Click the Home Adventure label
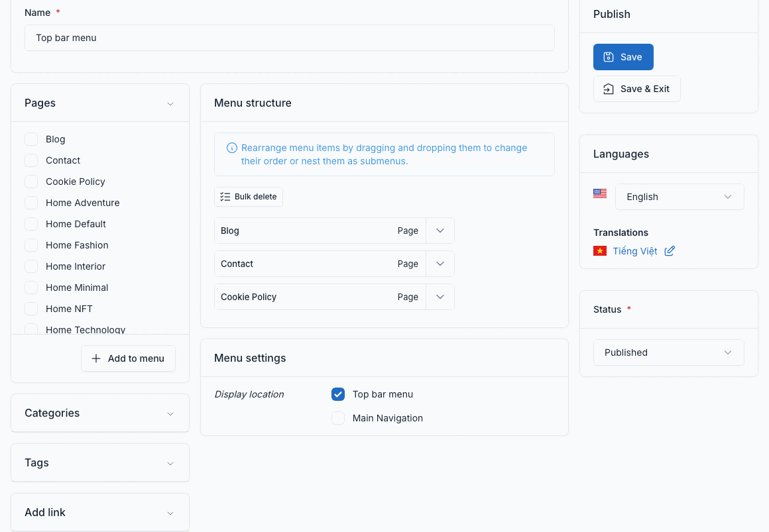The height and width of the screenshot is (532, 769). [82, 203]
